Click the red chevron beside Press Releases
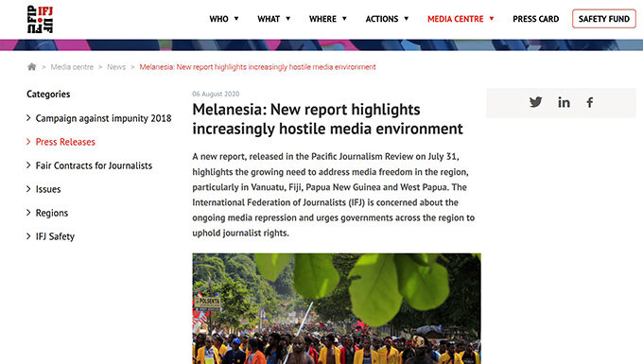The height and width of the screenshot is (364, 643). (x=28, y=142)
